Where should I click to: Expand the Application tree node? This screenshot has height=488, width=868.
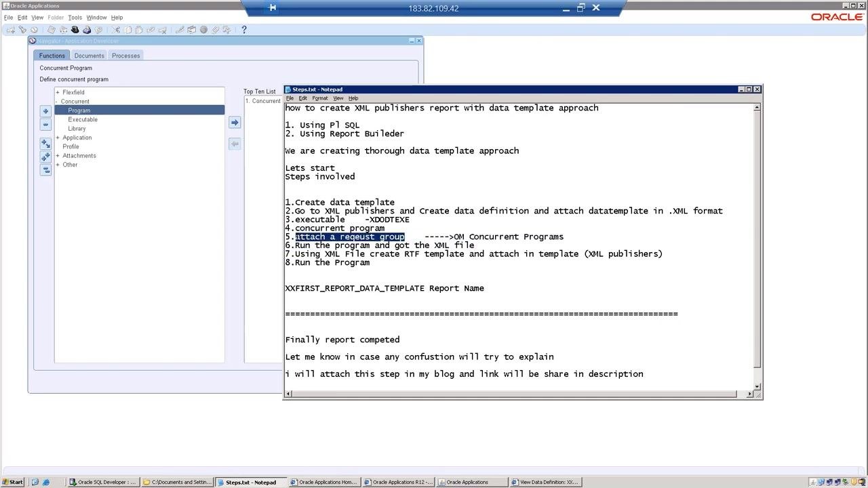point(58,138)
